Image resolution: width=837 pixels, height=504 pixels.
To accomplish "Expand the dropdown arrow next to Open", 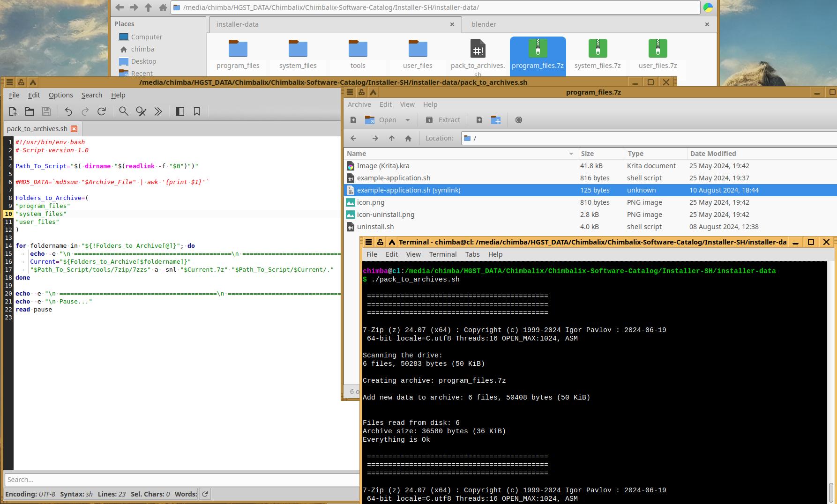I will tap(408, 120).
